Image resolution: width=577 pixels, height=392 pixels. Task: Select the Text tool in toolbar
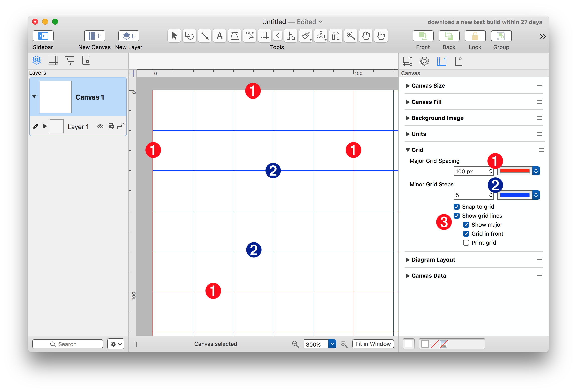[x=219, y=36]
